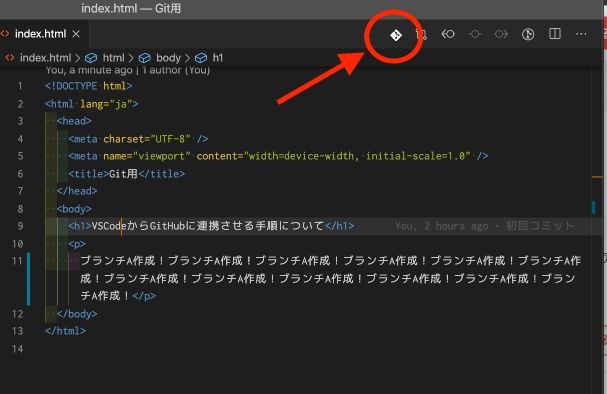Click line number 1 in gutter
The image size is (607, 394).
pyautogui.click(x=20, y=86)
